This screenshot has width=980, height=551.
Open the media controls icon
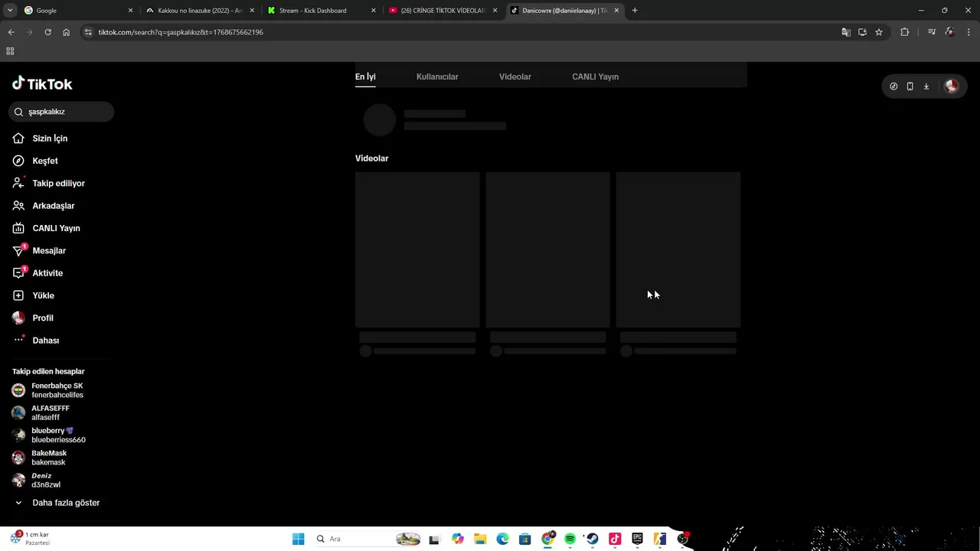[932, 32]
